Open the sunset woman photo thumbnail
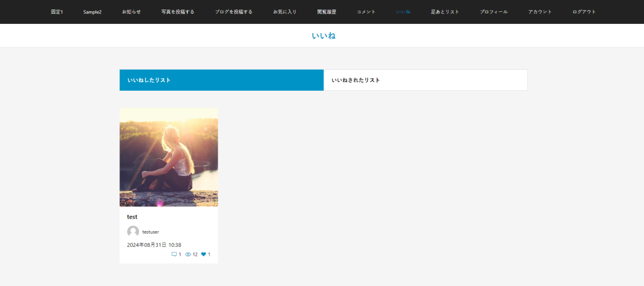Viewport: 644px width, 286px height. coord(169,157)
